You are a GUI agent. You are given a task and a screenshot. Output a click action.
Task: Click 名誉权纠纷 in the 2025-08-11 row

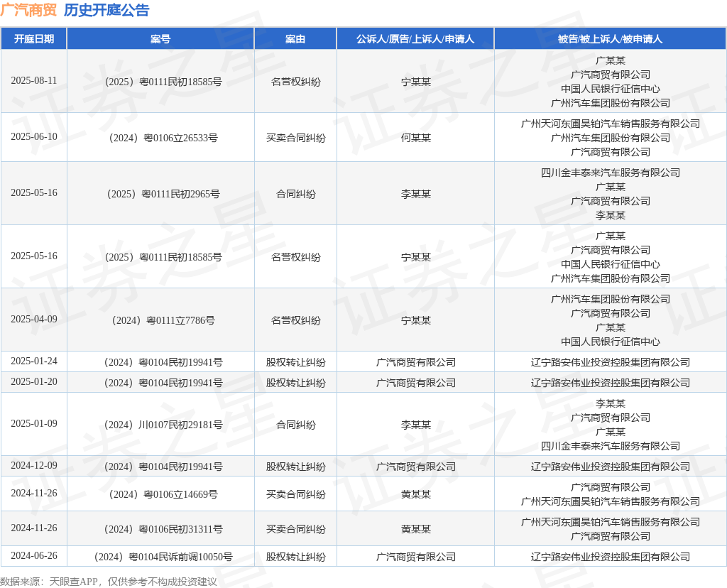pos(295,82)
